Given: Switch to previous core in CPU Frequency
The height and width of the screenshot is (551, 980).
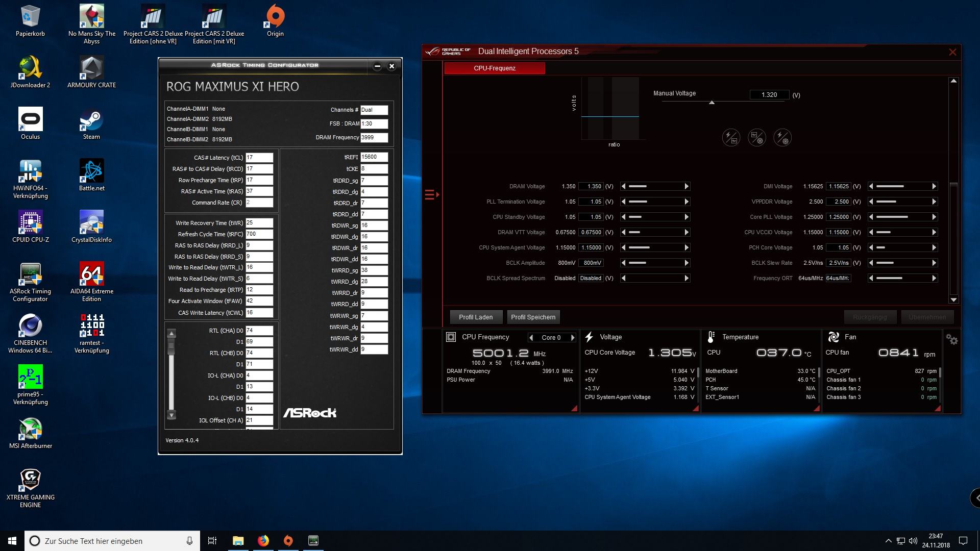Looking at the screenshot, I should pyautogui.click(x=531, y=337).
